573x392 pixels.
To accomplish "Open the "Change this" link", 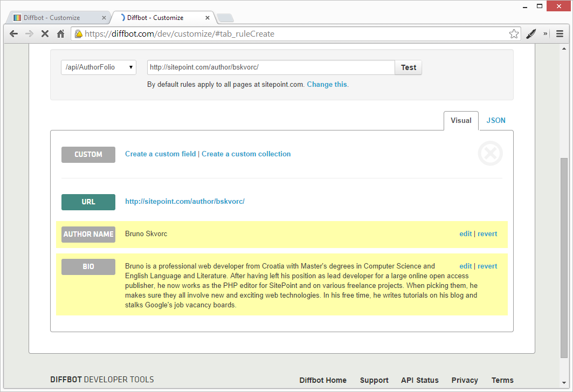I will coord(327,84).
